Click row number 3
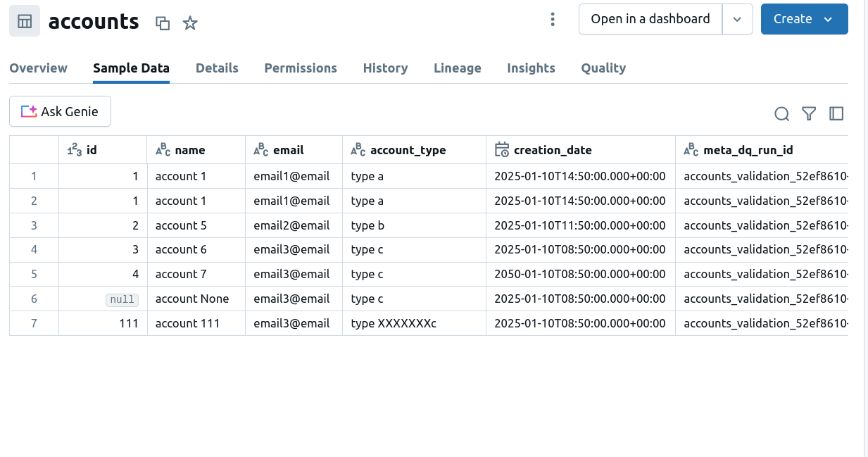The width and height of the screenshot is (868, 457). pyautogui.click(x=34, y=225)
